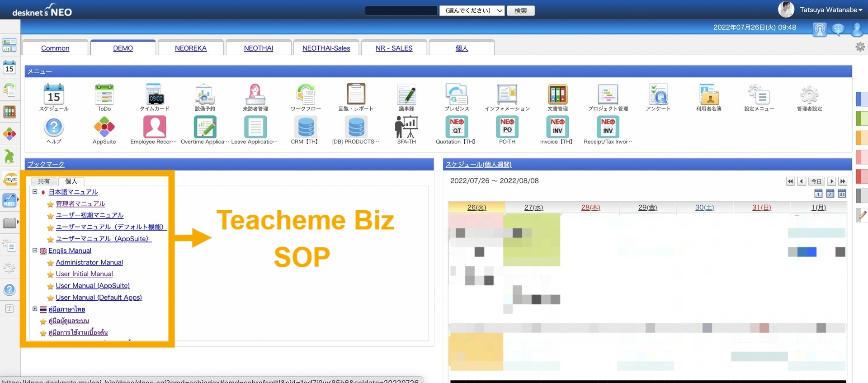Click the sidebar help question icon
The height and width of the screenshot is (383, 868).
click(9, 289)
